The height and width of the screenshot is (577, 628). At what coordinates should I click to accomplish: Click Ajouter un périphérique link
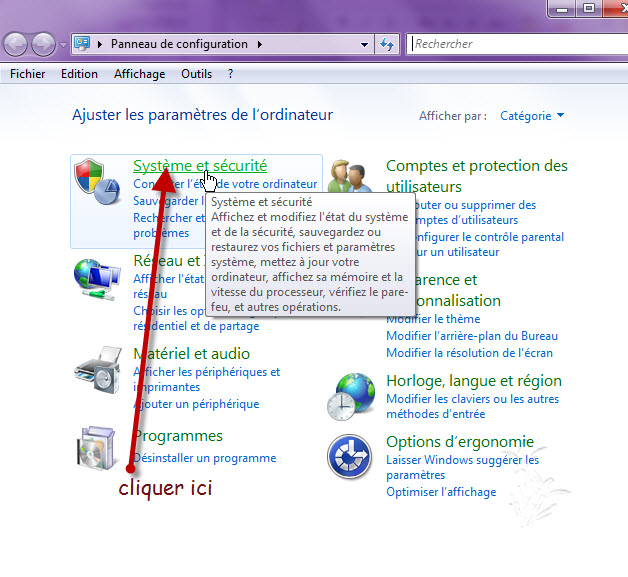[x=196, y=404]
